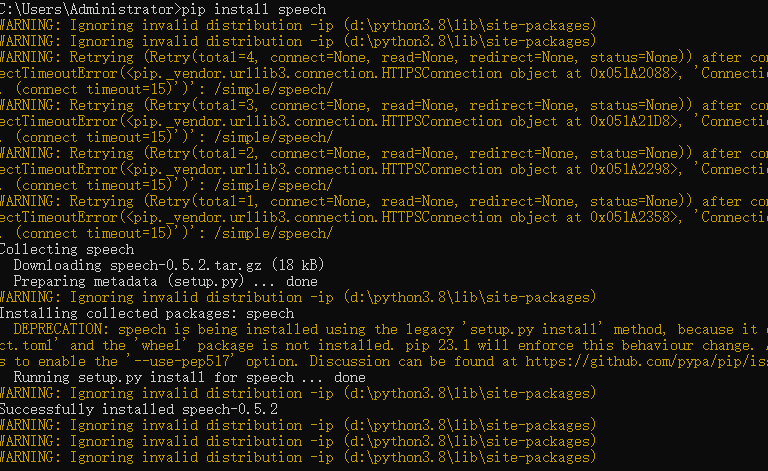Click the '--use-pep517' option text
This screenshot has width=768, height=471.
coord(179,361)
